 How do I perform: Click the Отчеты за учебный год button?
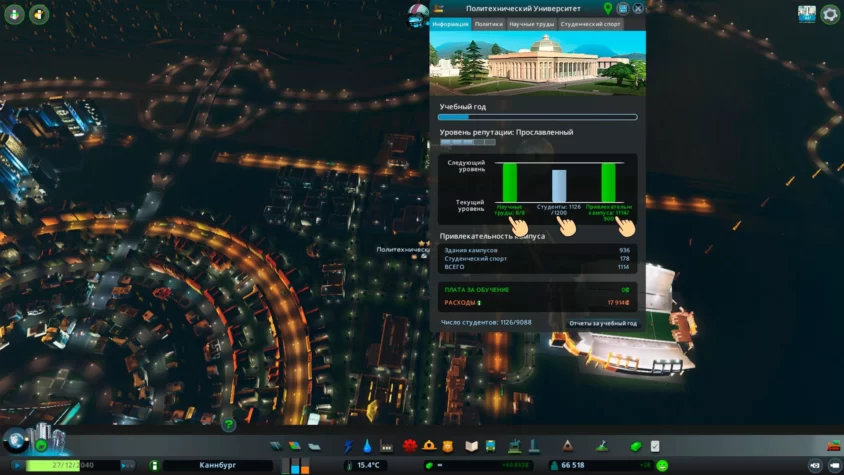coord(603,323)
